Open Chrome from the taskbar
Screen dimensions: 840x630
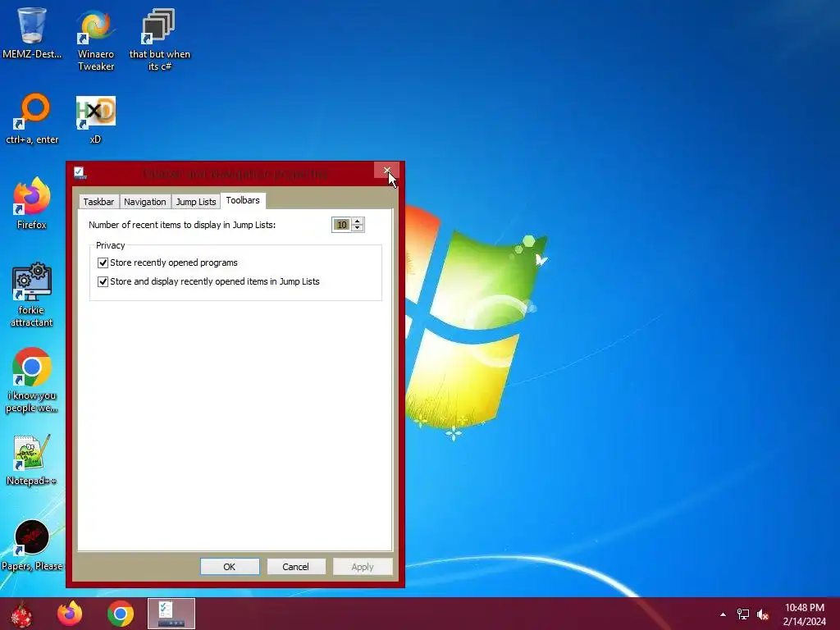[120, 614]
